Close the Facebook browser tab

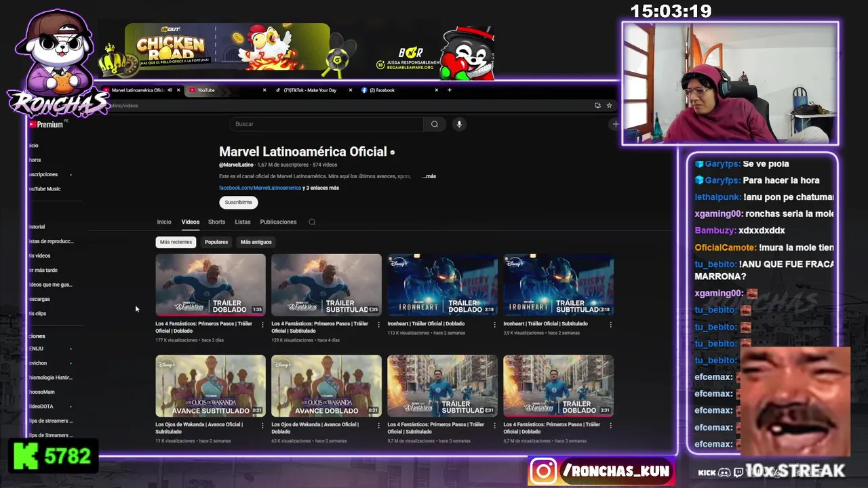pos(437,90)
